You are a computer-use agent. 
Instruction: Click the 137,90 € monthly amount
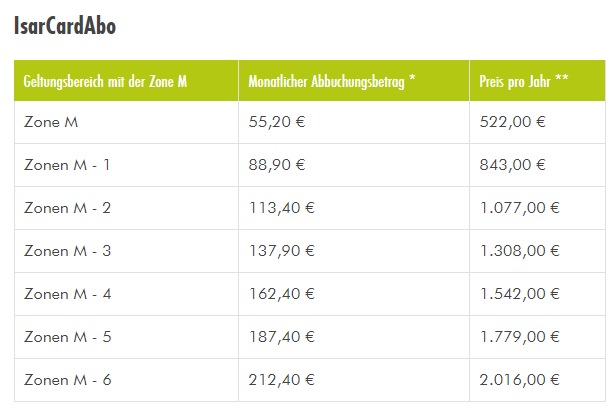pyautogui.click(x=281, y=251)
